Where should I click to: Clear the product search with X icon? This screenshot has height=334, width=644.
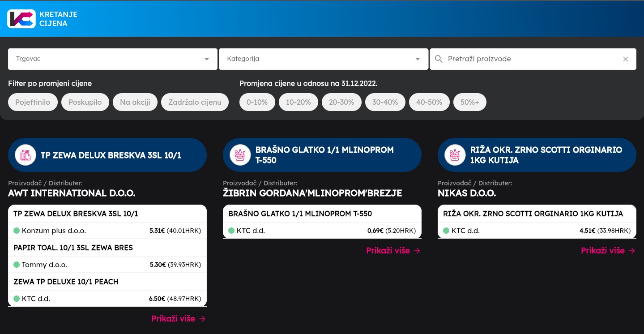(x=626, y=59)
